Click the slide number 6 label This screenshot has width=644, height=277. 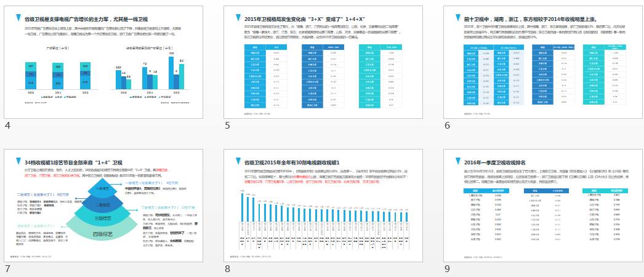point(447,126)
